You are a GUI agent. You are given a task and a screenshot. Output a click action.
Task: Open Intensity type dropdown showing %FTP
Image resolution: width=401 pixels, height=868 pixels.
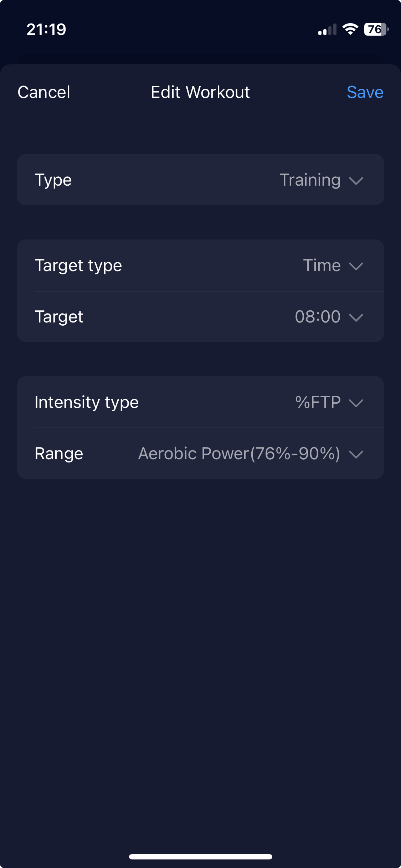point(200,402)
